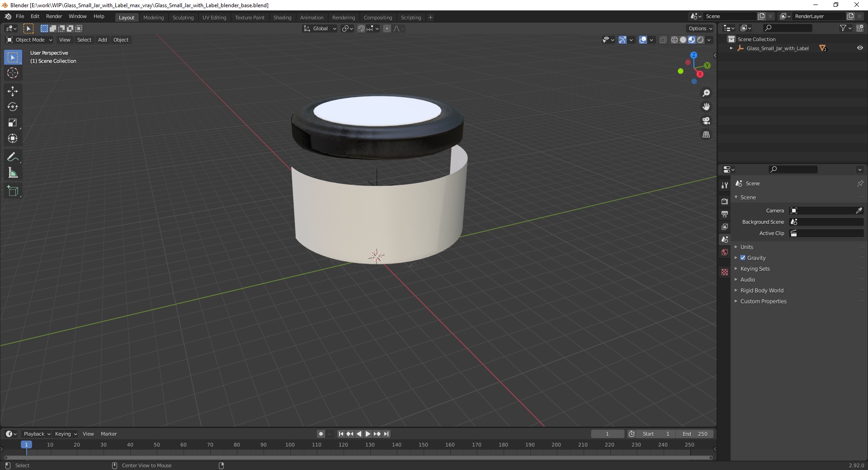Activate the Move tool
The height and width of the screenshot is (470, 868).
(x=13, y=91)
